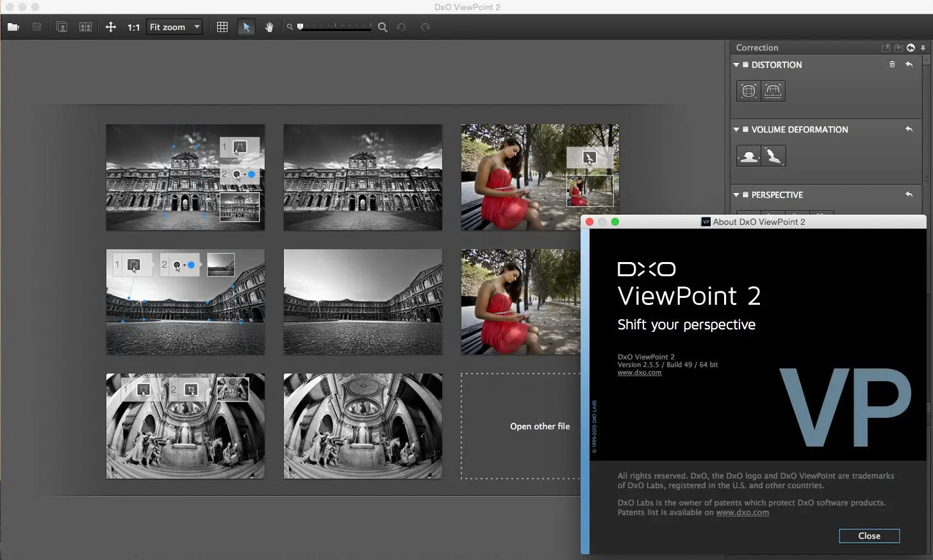Click the save file toolbar icon

(37, 27)
